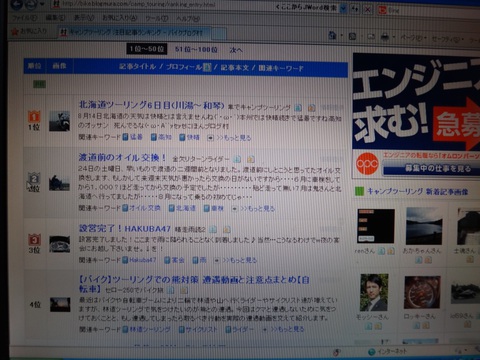Screen dimensions: 480x360
Task: Open 北海道ツーリング6日目 article link
Action: [152, 105]
